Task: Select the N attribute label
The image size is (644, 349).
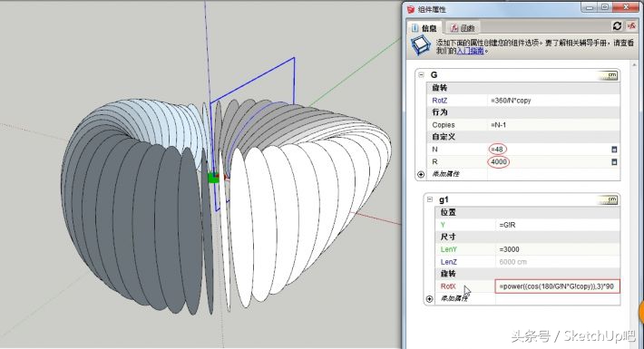Action: (x=434, y=150)
